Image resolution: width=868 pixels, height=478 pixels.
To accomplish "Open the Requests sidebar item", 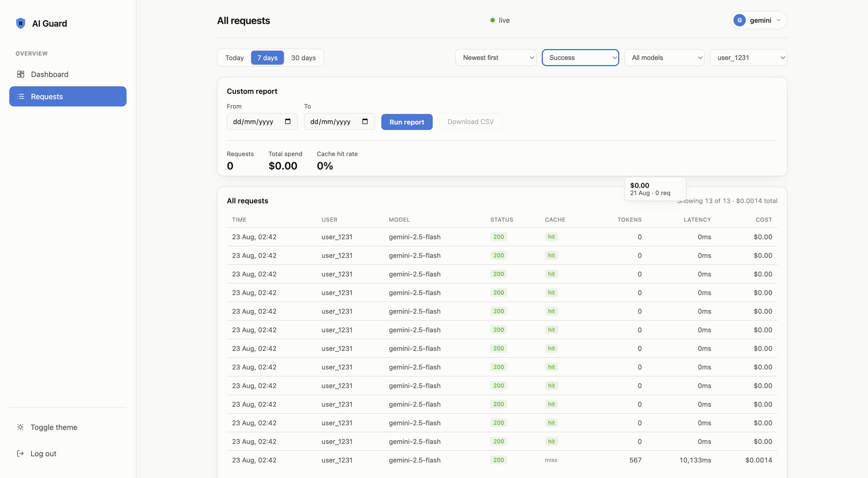I will click(x=68, y=96).
